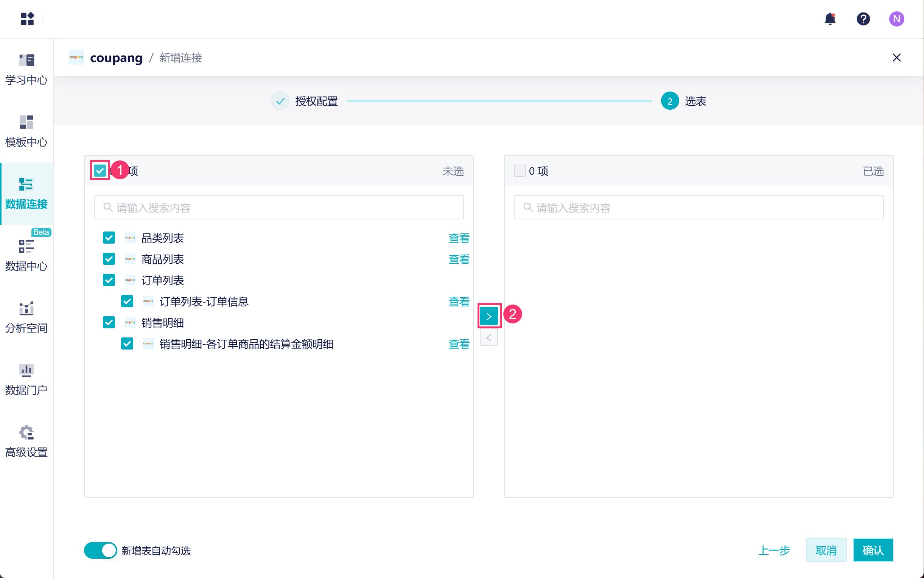Image resolution: width=924 pixels, height=578 pixels.
Task: Go to 学习中心 in sidebar
Action: (26, 69)
